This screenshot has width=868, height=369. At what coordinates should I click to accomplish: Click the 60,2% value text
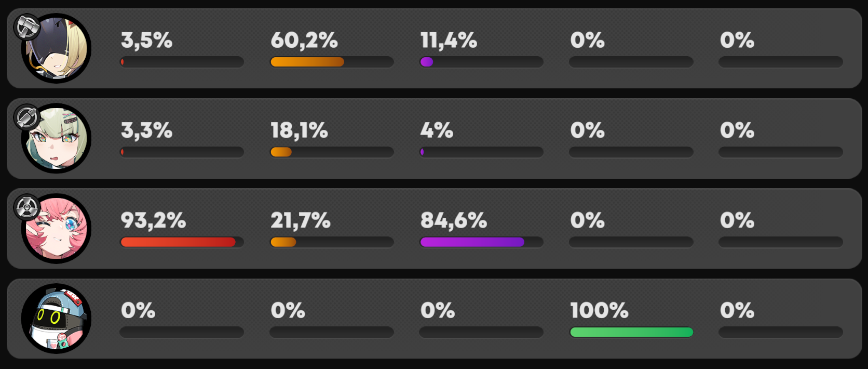pos(304,40)
